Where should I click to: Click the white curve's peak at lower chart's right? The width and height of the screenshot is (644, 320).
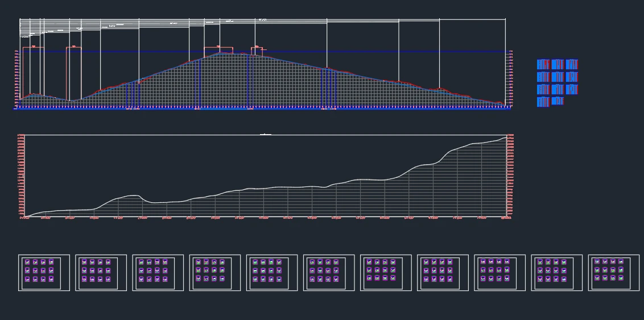(505, 137)
